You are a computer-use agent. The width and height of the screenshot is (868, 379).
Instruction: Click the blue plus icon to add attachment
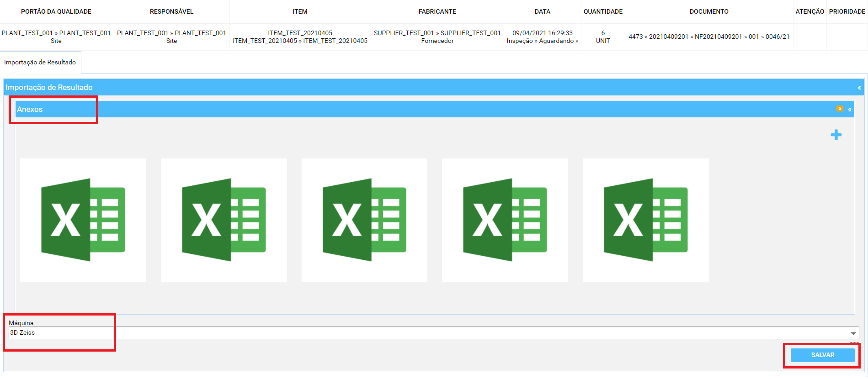coord(836,135)
